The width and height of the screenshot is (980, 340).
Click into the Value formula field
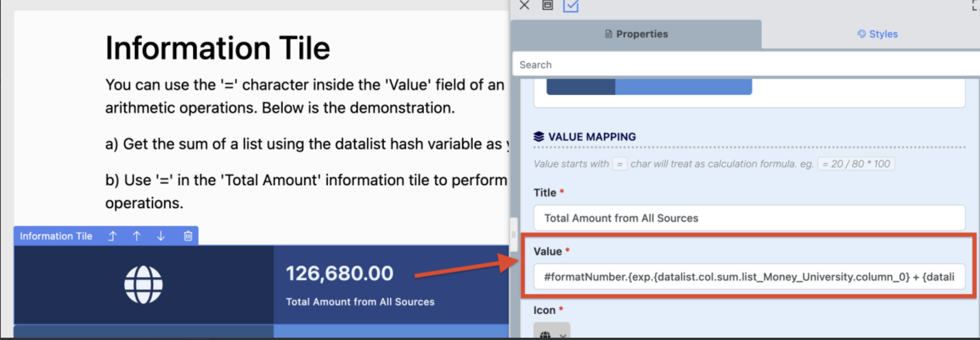[749, 277]
